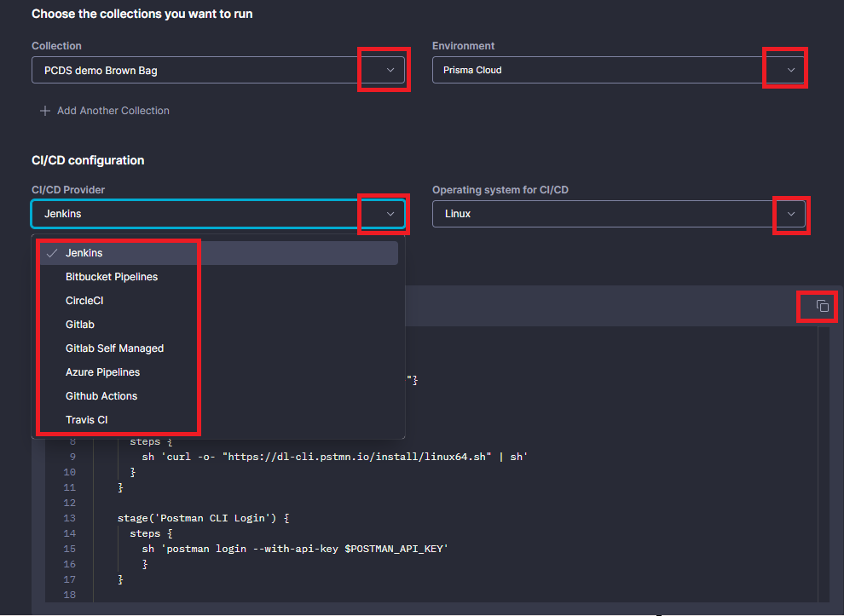
Task: Collapse the CI/CD Provider dropdown chevron
Action: pos(390,214)
